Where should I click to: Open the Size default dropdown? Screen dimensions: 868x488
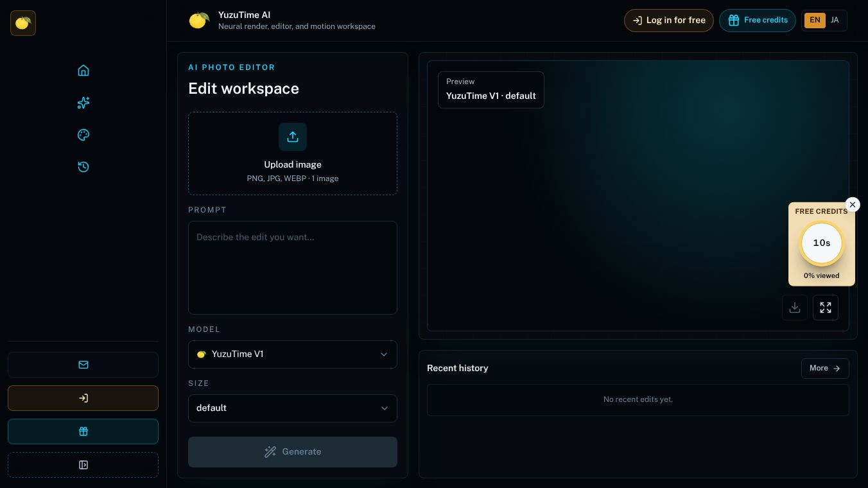[x=293, y=408]
